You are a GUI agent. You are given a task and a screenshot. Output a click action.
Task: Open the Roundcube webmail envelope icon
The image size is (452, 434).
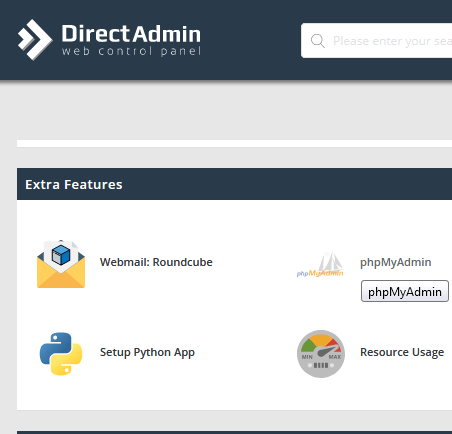click(x=61, y=264)
